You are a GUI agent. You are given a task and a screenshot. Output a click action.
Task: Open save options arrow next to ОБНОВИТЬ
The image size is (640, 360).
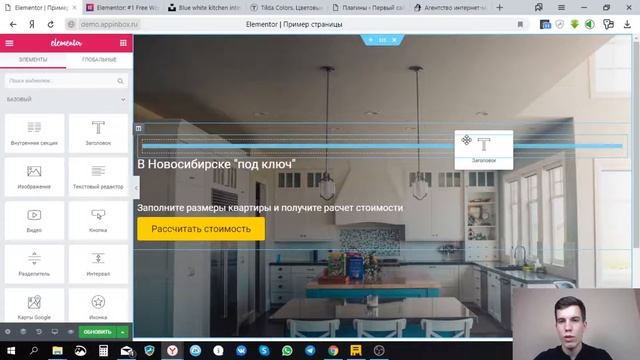[123, 332]
